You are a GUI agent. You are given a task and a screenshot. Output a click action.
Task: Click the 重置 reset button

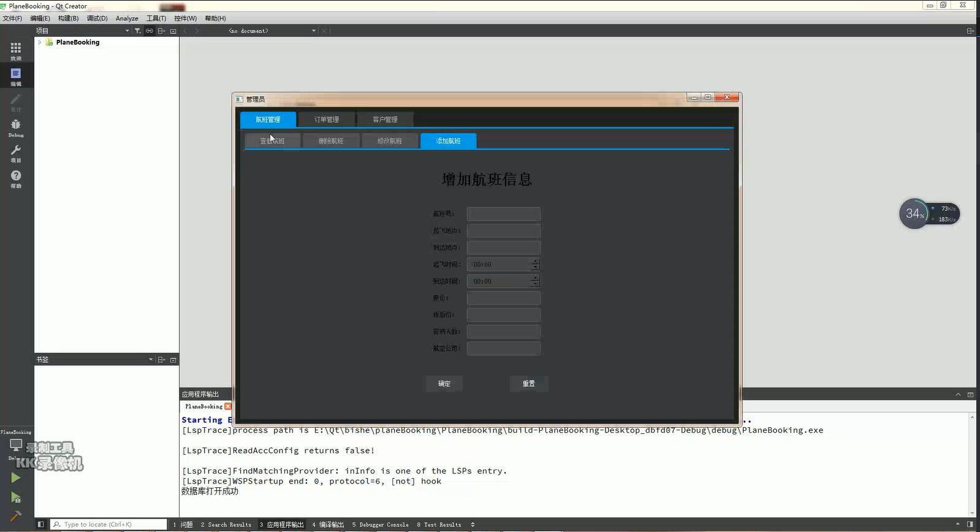tap(529, 384)
